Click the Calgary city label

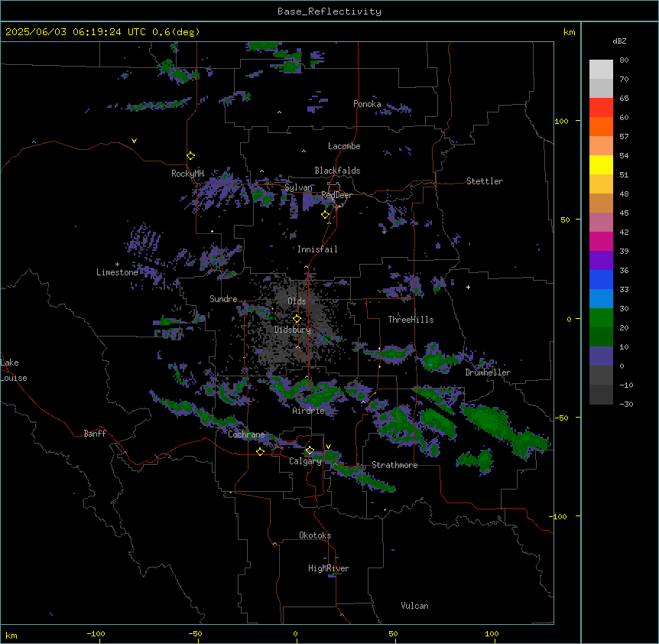point(305,461)
